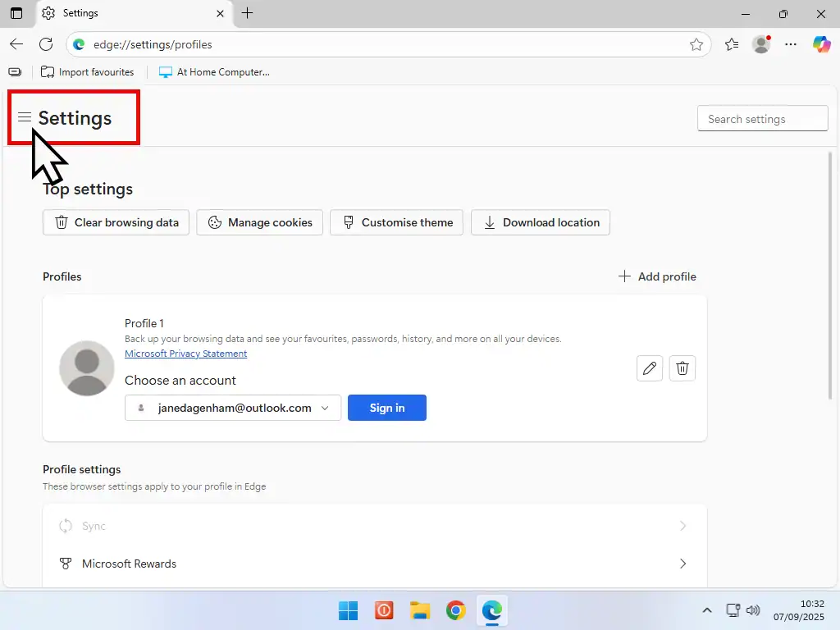Click the Clear browsing data button

point(116,222)
